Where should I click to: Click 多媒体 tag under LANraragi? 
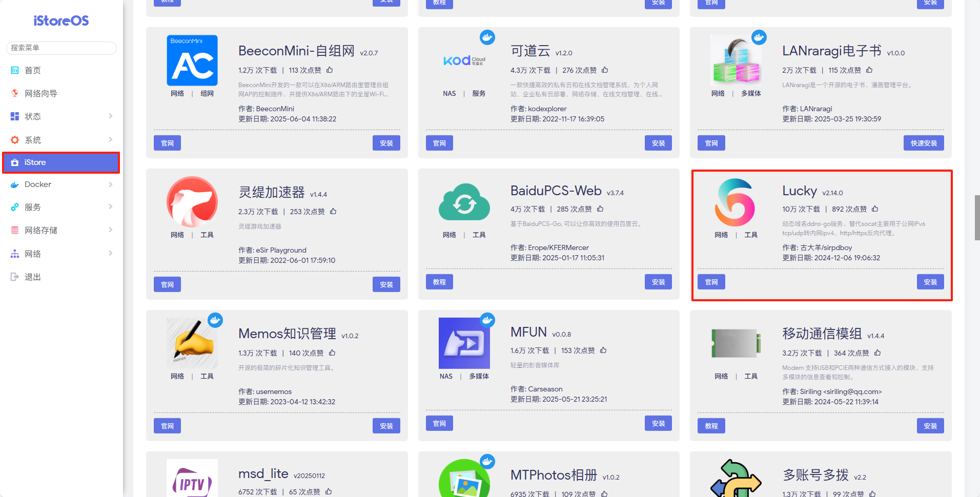751,93
